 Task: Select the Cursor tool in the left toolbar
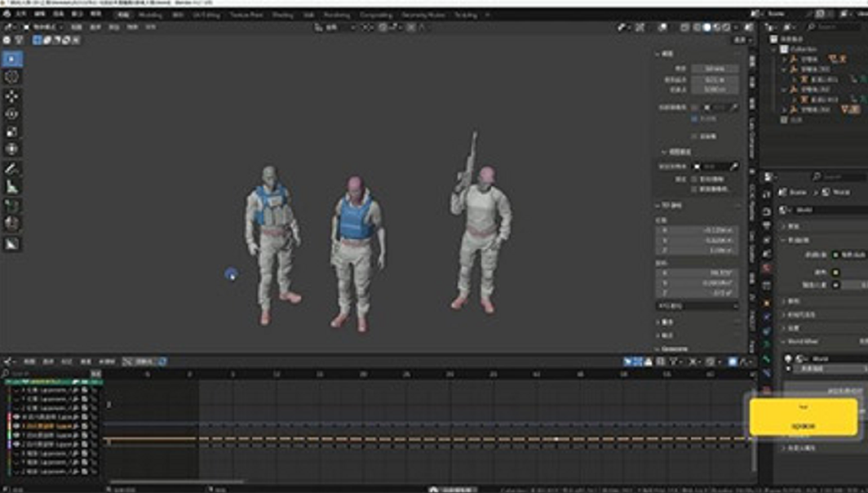coord(12,77)
